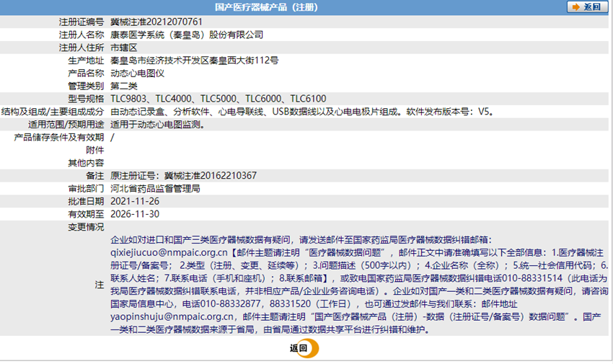The width and height of the screenshot is (613, 364).
Task: Click the 注 label beside the note
Action: (100, 285)
